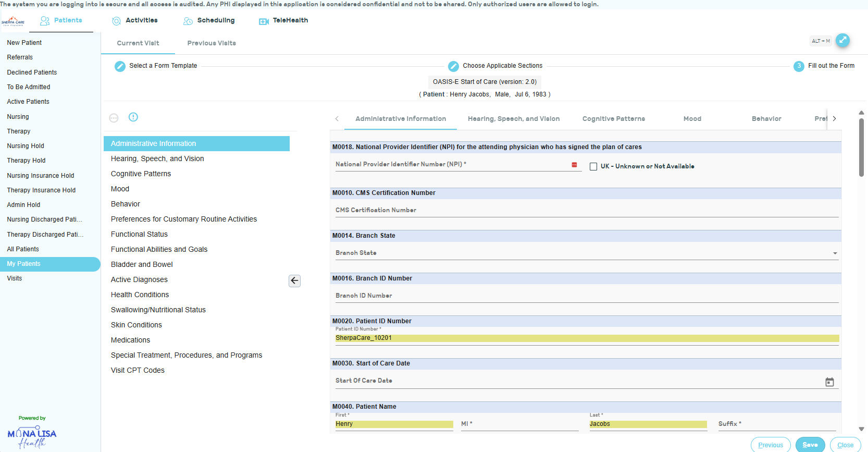Collapse section list with back arrow button
Screen dimensions: 868x452
(294, 281)
